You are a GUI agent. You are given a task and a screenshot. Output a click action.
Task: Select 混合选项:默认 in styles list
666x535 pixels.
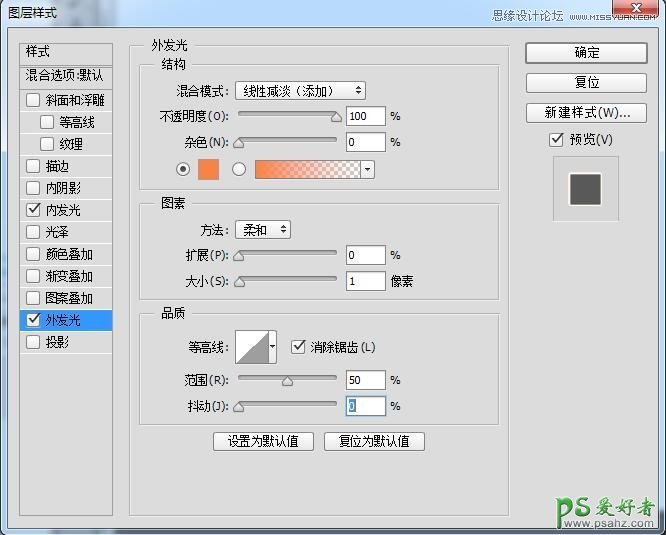[65, 76]
